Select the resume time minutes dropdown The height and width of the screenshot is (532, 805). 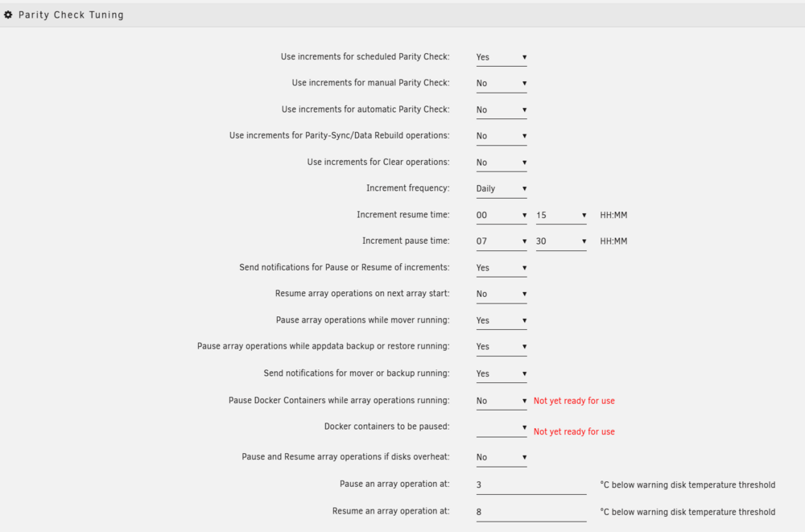(560, 215)
